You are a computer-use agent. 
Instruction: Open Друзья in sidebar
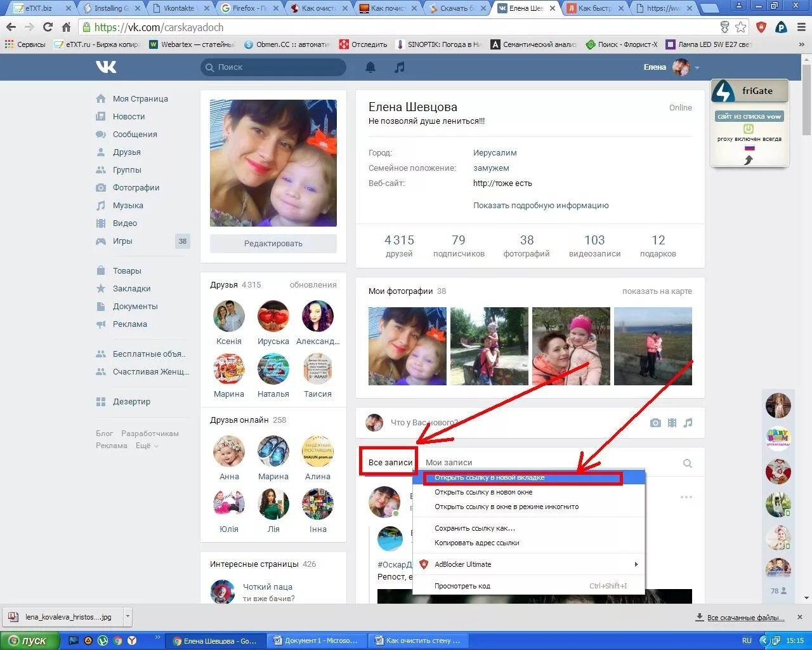click(x=127, y=152)
